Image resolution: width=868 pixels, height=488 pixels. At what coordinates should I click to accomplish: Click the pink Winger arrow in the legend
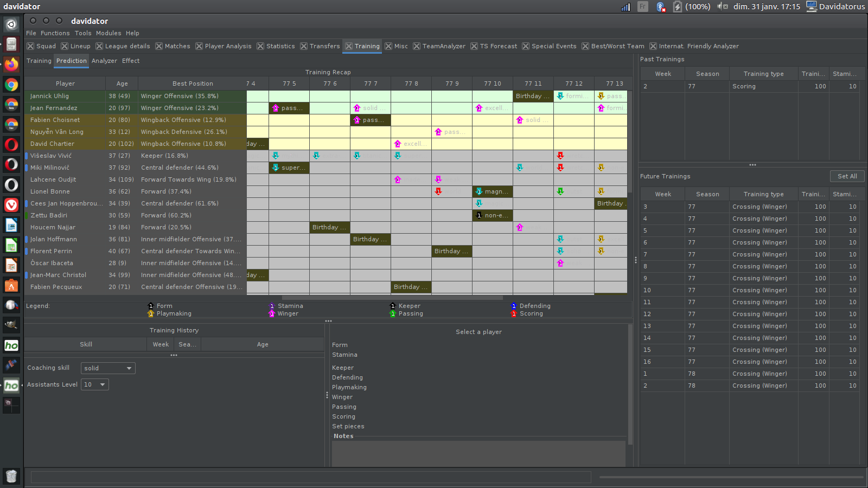point(272,313)
